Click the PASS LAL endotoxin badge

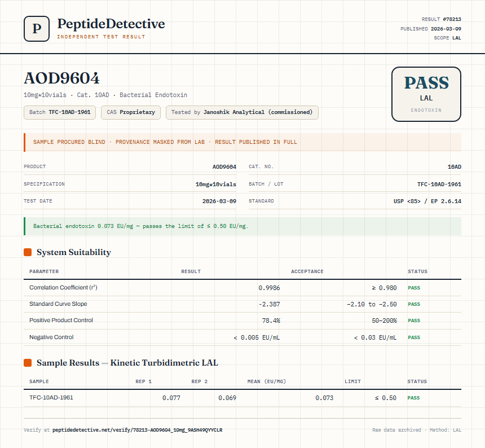426,94
